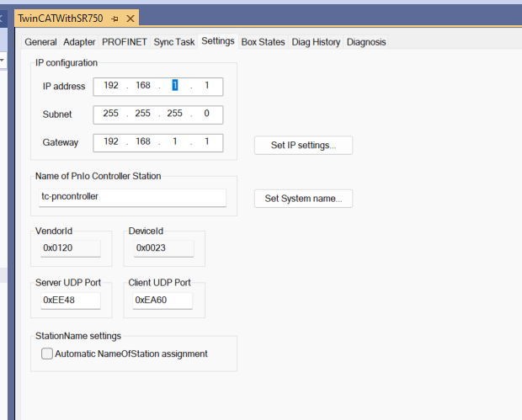
Task: Enable Automatic NameOfStation assignment checkbox
Action: 47,354
